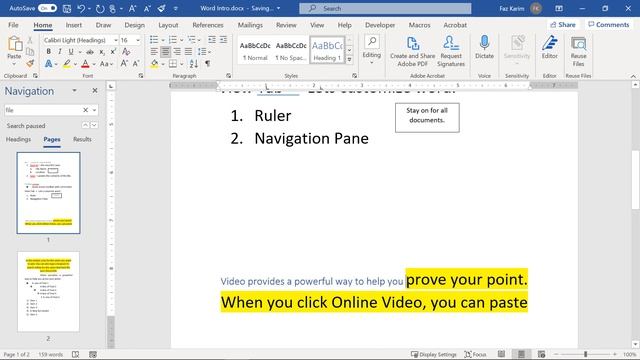The image size is (640, 360).
Task: Click the Save icon in title bar
Action: pyautogui.click(x=67, y=8)
